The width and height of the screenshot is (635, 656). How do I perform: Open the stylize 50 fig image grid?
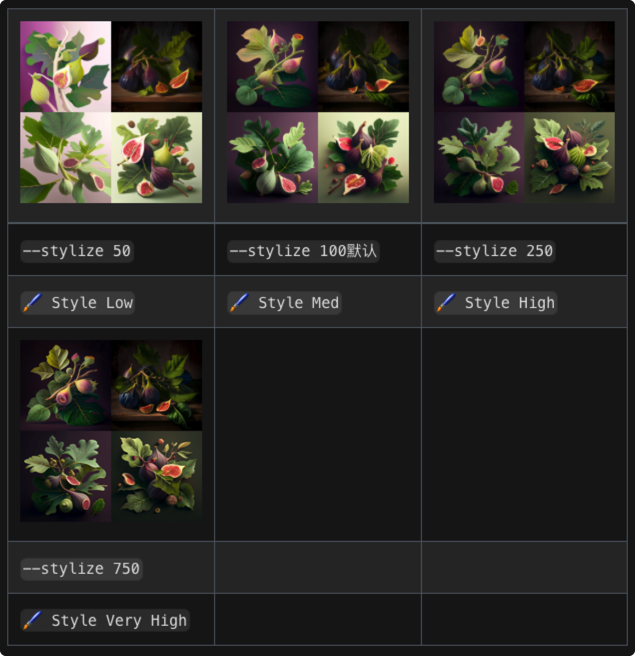click(111, 112)
